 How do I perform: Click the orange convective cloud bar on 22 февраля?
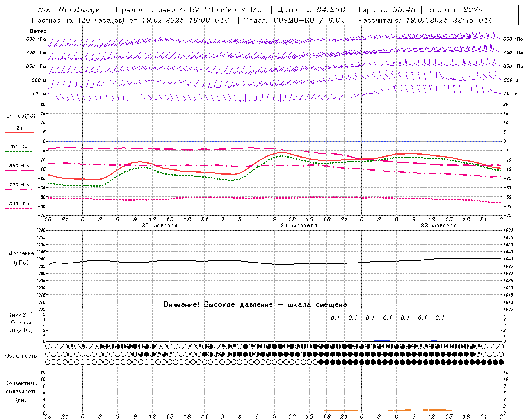(x=437, y=409)
